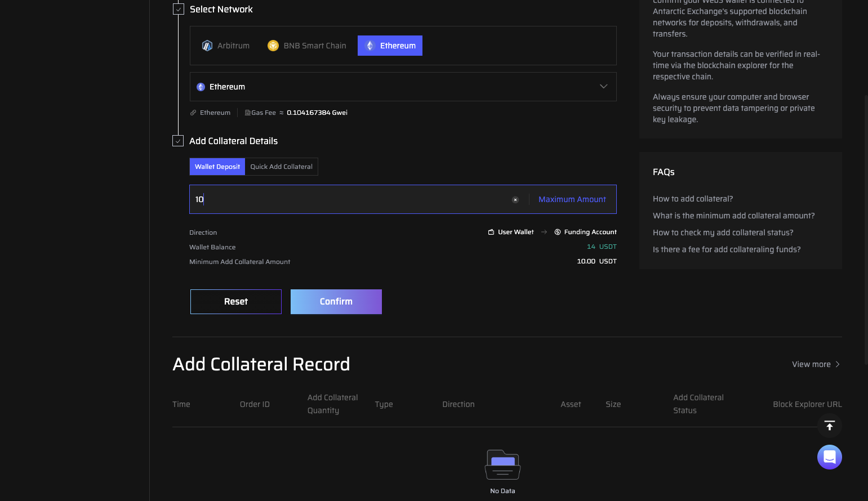
Task: Click the Gas Fee icon
Action: pyautogui.click(x=247, y=113)
